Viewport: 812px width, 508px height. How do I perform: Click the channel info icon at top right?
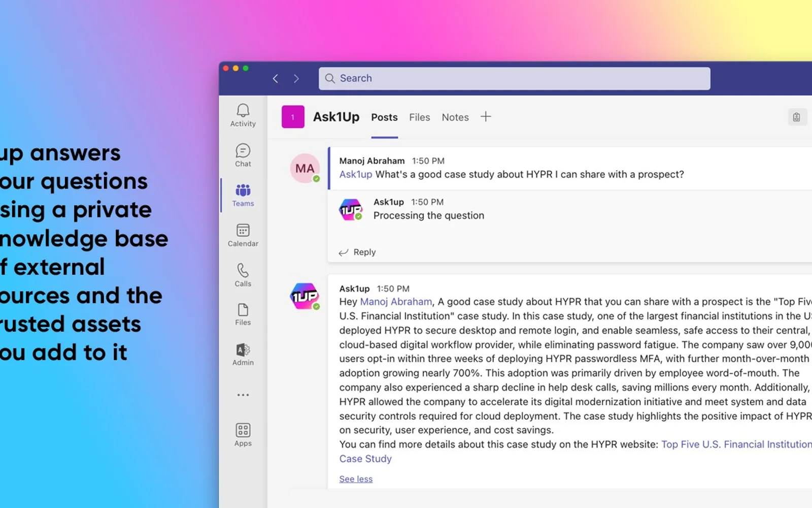click(x=796, y=117)
